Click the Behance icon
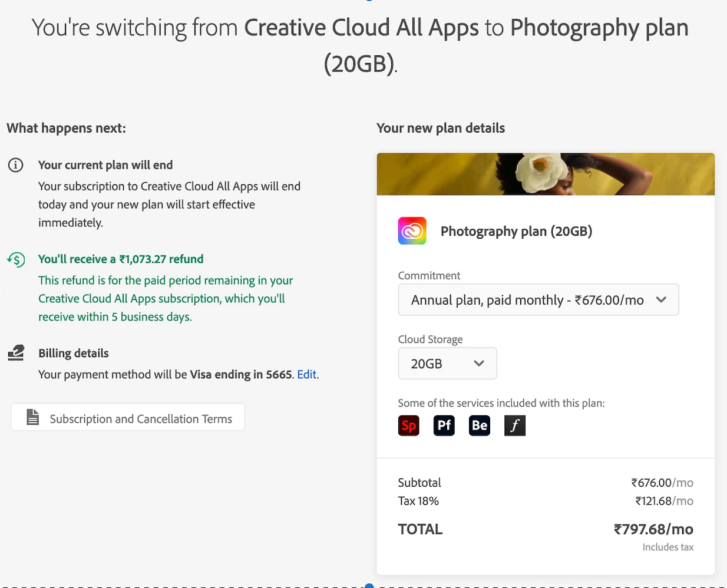Screen dimensions: 727x588 coord(480,425)
